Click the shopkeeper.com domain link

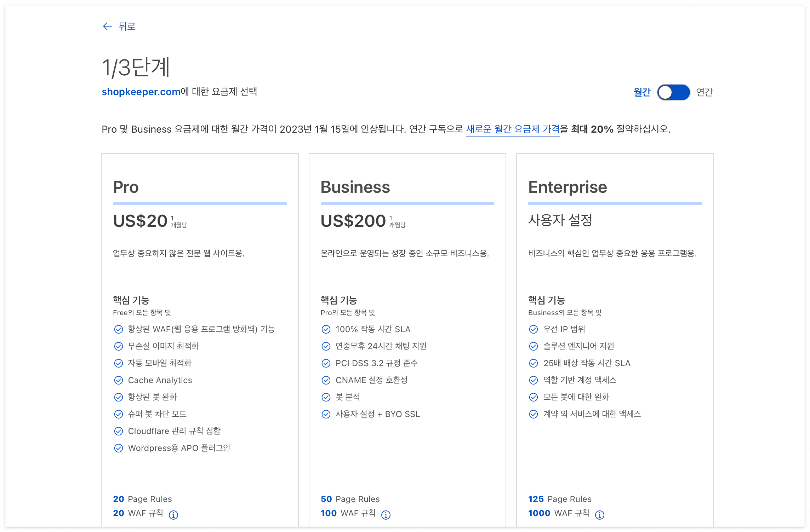tap(141, 92)
